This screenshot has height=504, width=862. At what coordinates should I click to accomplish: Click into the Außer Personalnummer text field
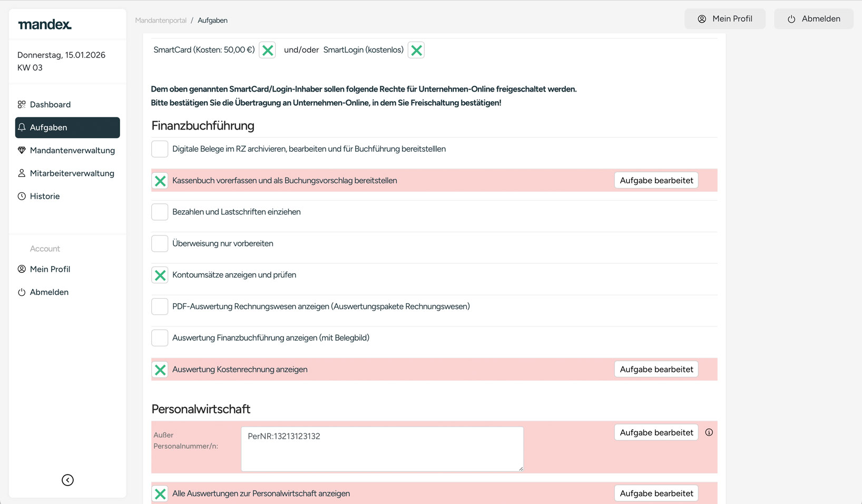(x=382, y=449)
